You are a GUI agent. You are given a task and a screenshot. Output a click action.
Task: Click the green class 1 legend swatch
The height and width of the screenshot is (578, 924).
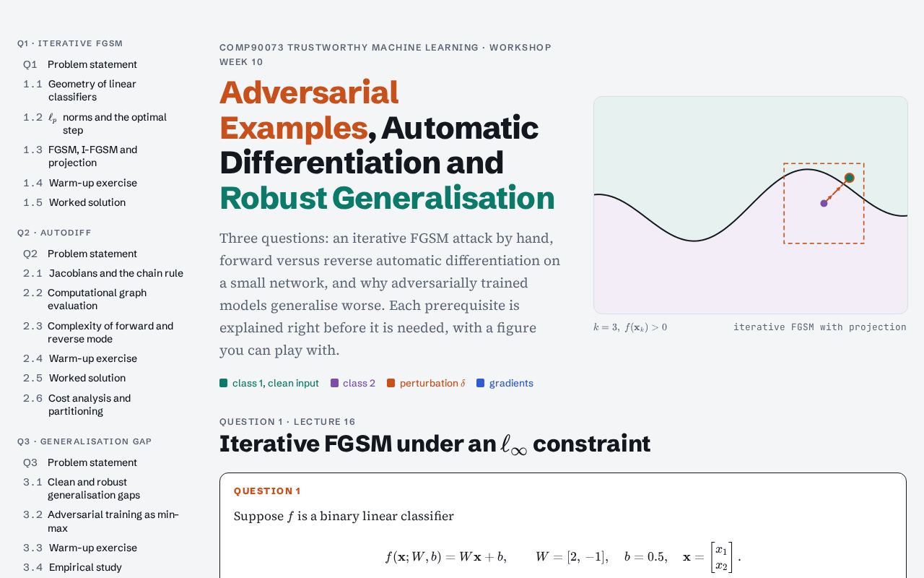pos(224,383)
